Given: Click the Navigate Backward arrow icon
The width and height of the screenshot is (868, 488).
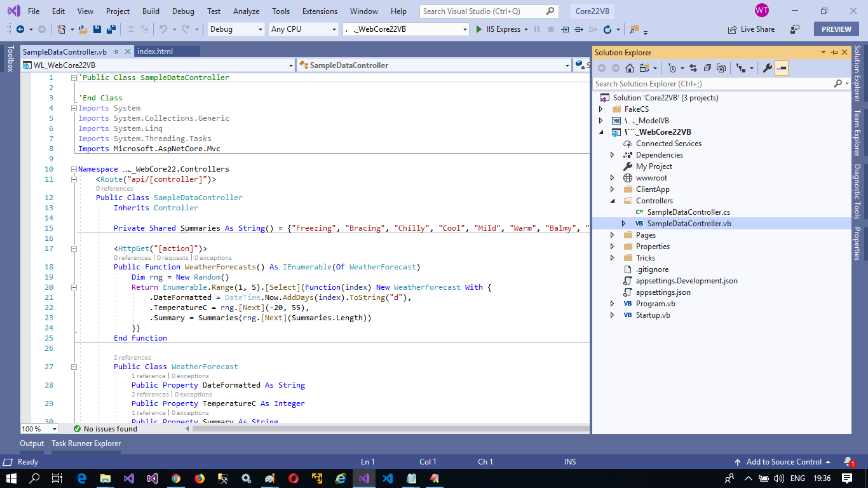Looking at the screenshot, I should [20, 29].
